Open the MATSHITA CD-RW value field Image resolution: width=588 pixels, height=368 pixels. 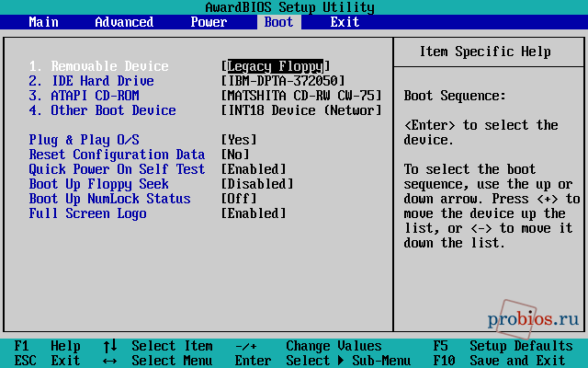click(x=301, y=96)
